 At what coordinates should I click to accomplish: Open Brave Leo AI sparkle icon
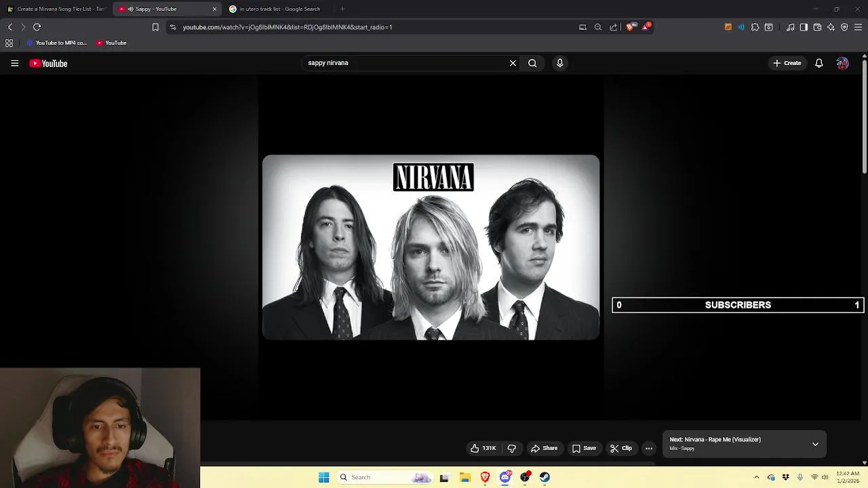coord(831,27)
